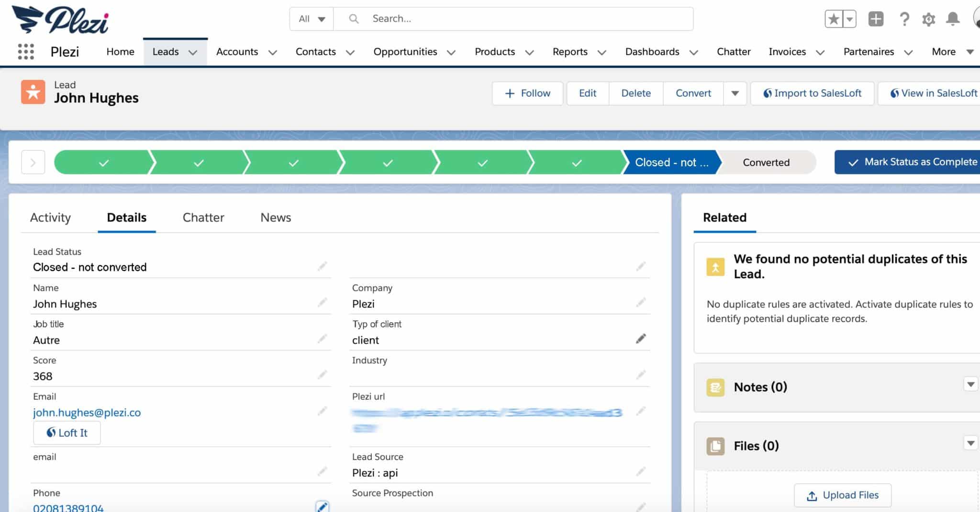Expand the path details chevron
Screen dimensions: 980x512
33,162
